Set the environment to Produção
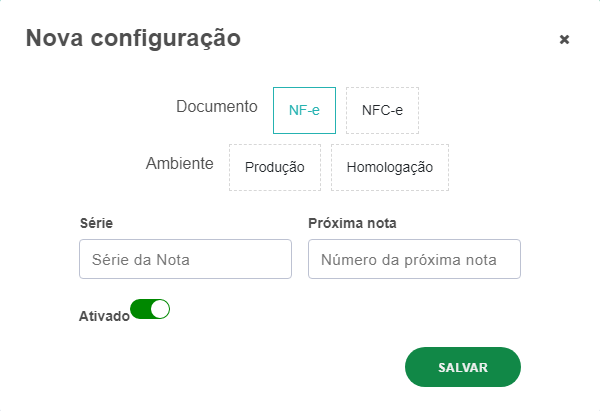Viewport: 600px width, 411px height. click(x=274, y=167)
